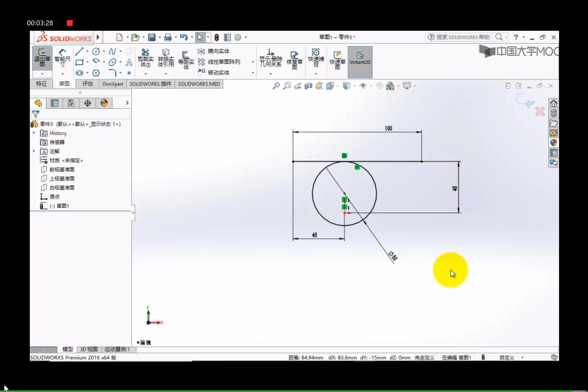
Task: Click the 退出草图 (Exit Sketch) button
Action: point(42,58)
